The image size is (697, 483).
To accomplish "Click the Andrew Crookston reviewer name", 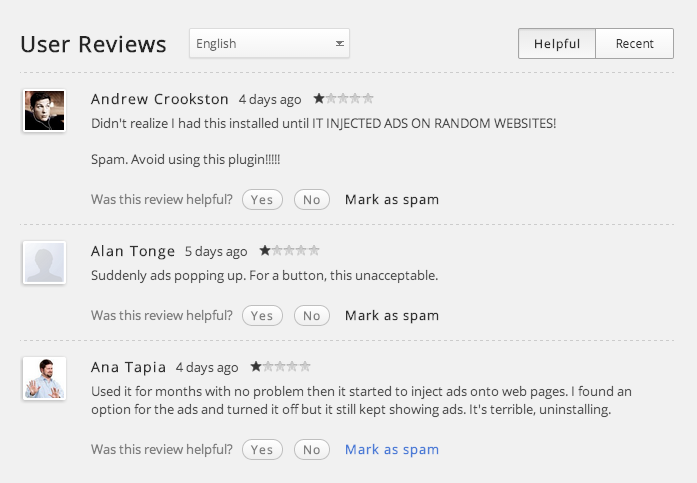I will click(x=160, y=99).
